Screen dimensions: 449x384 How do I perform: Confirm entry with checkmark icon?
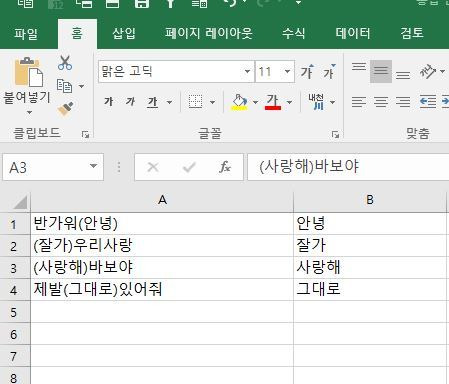[189, 167]
